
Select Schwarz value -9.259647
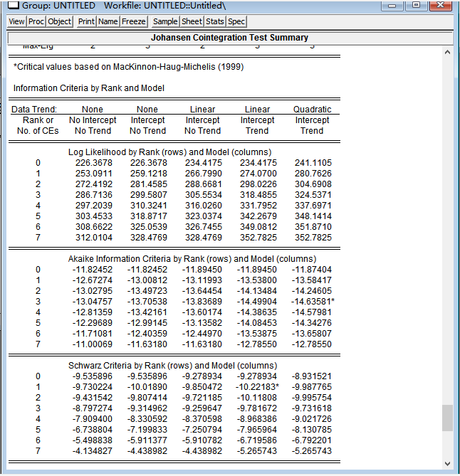(202, 408)
